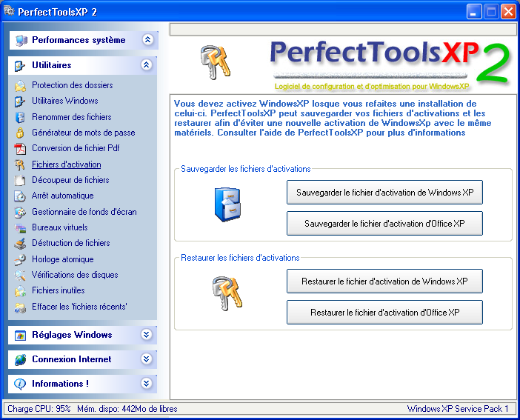Open Gestionnaire de fonds d'écran

[x=84, y=212]
